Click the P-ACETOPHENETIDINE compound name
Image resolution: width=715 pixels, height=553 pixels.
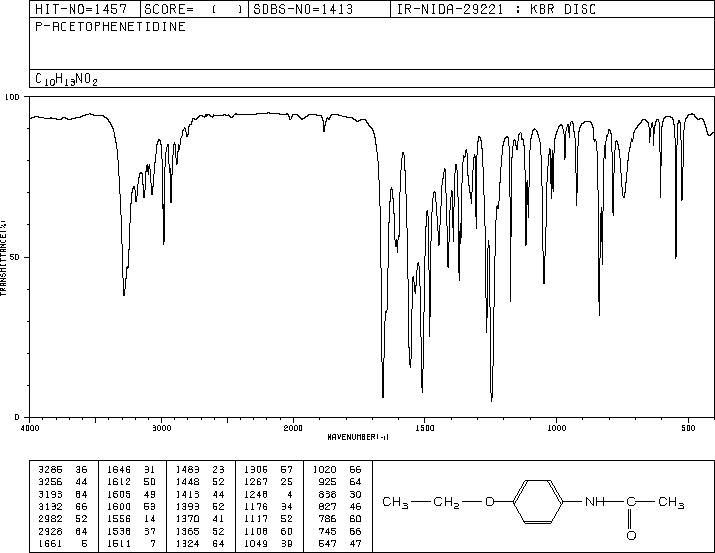point(110,27)
